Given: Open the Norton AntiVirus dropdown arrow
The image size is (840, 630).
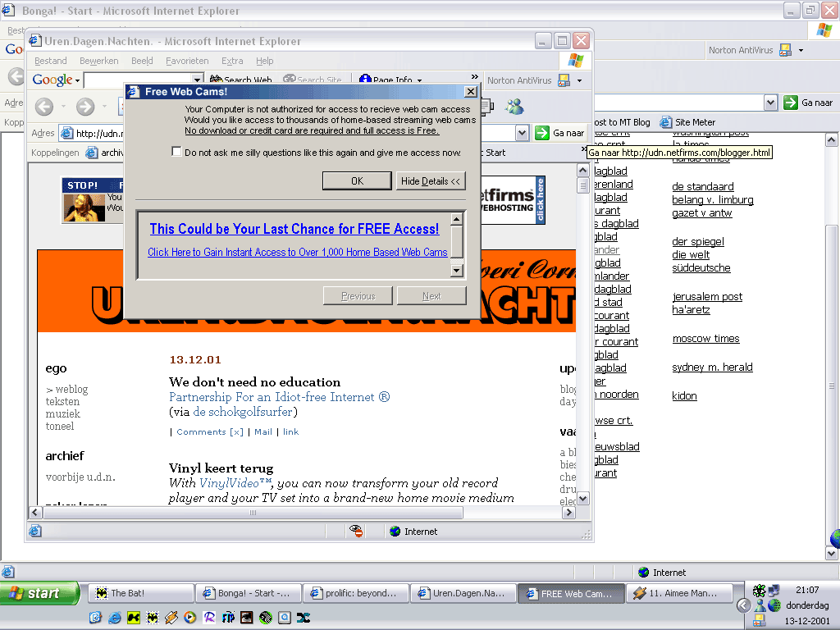Looking at the screenshot, I should [x=579, y=80].
